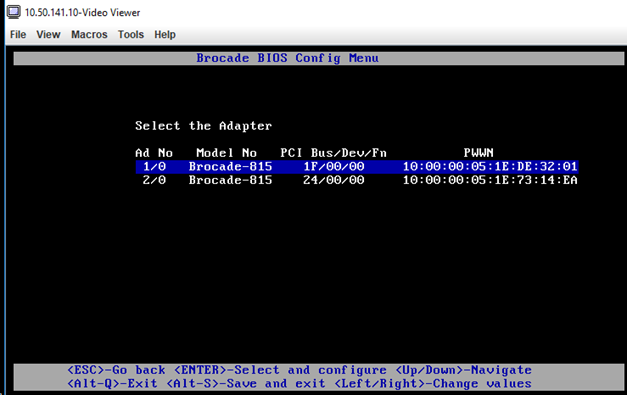
Task: Click the <Alt-S>-Save and exit hint
Action: [246, 383]
